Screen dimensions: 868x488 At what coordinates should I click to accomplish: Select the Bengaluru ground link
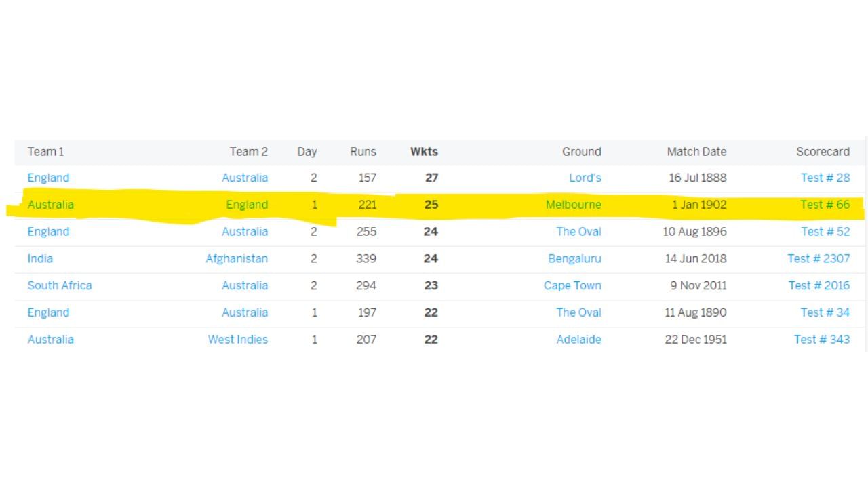[574, 259]
